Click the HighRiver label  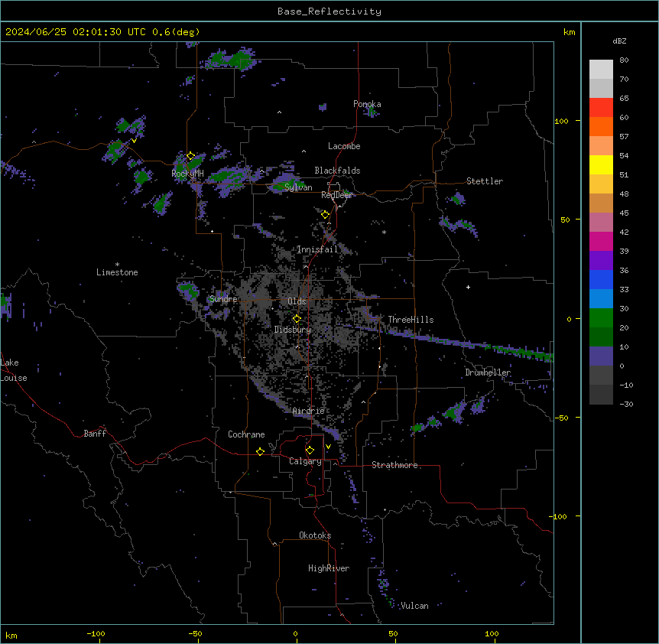click(329, 568)
